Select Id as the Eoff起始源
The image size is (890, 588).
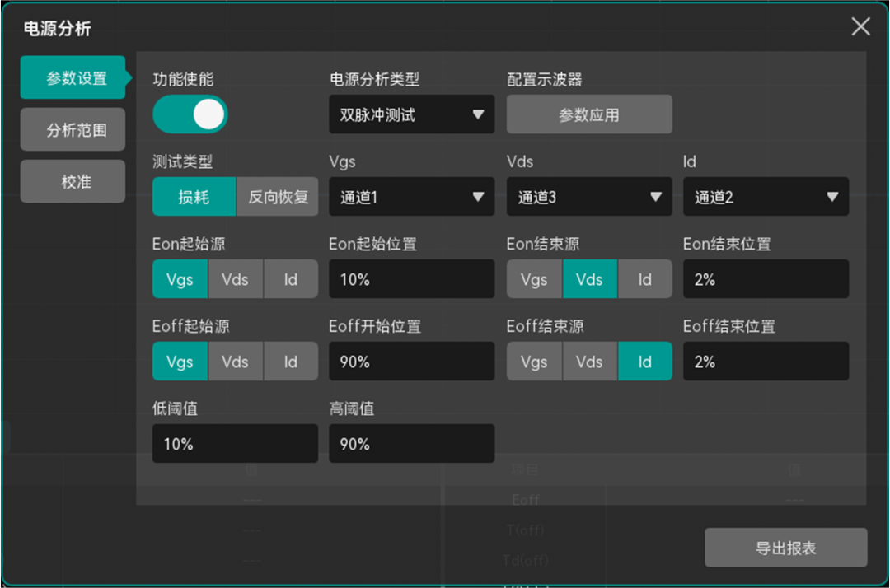[x=290, y=361]
